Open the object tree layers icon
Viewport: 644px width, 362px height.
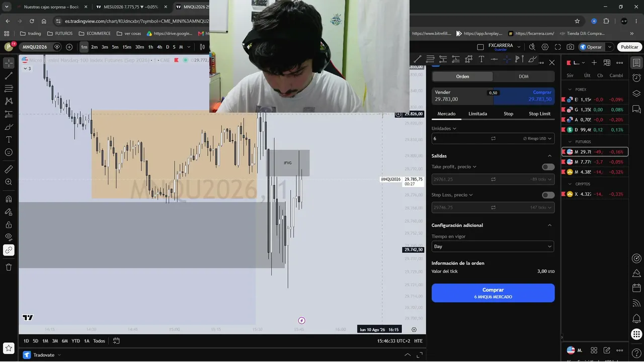(x=636, y=94)
